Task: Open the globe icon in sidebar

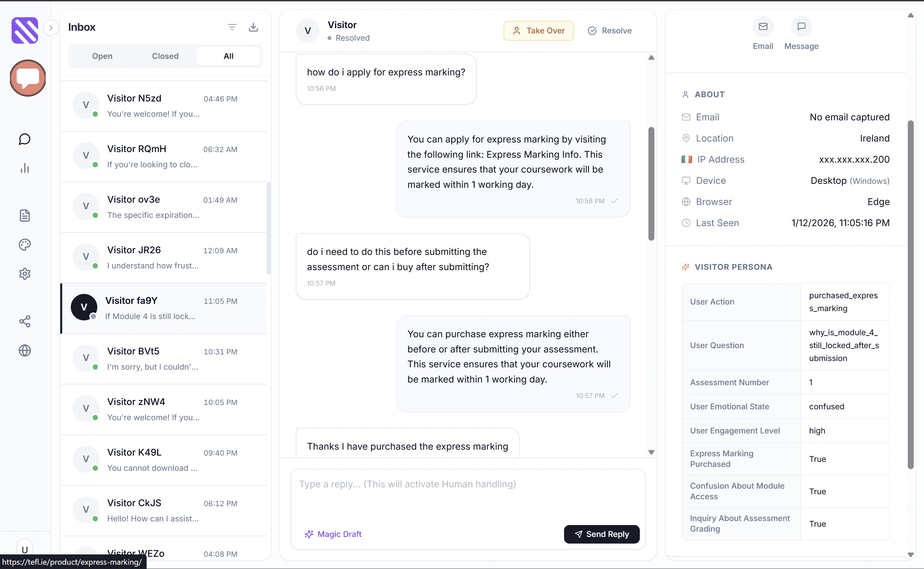Action: point(25,350)
